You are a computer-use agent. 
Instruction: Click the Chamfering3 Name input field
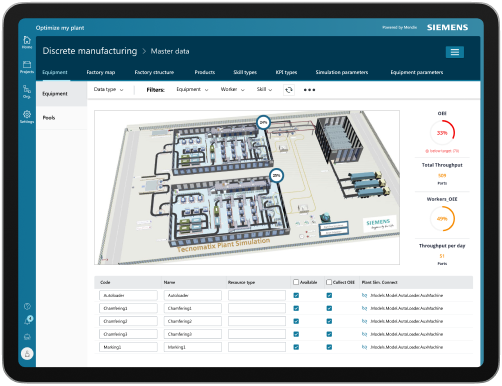193,334
